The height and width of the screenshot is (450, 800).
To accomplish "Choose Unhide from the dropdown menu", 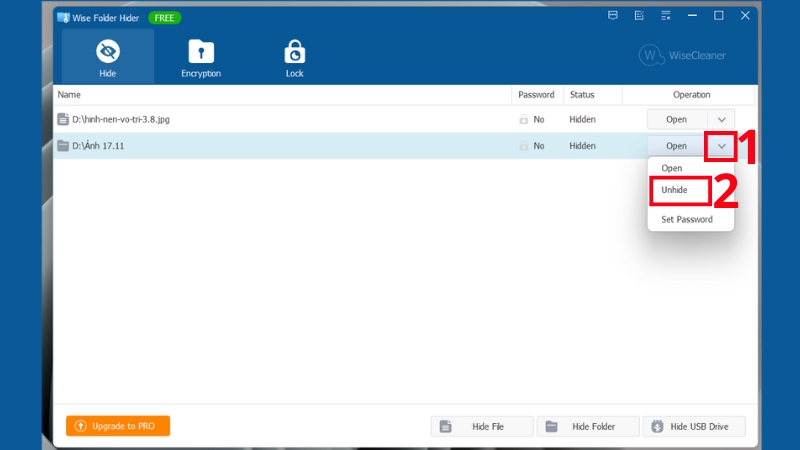I will click(x=675, y=190).
